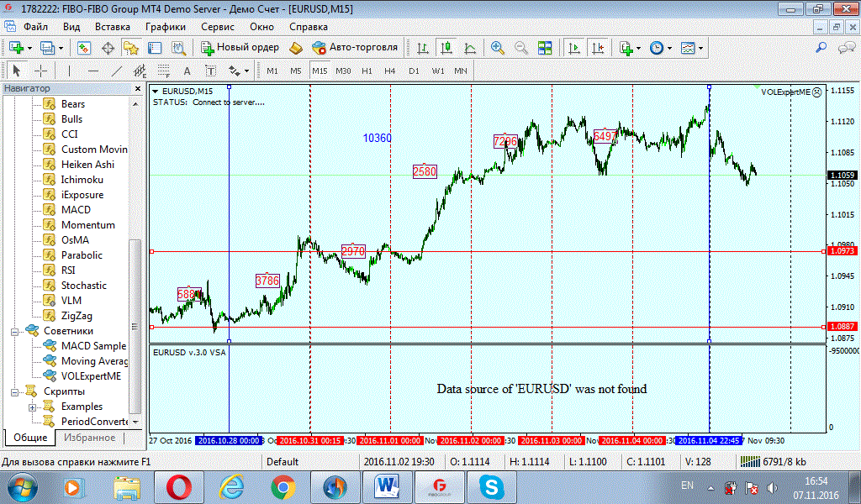Open the Вид menu
This screenshot has width=861, height=504.
tap(71, 27)
